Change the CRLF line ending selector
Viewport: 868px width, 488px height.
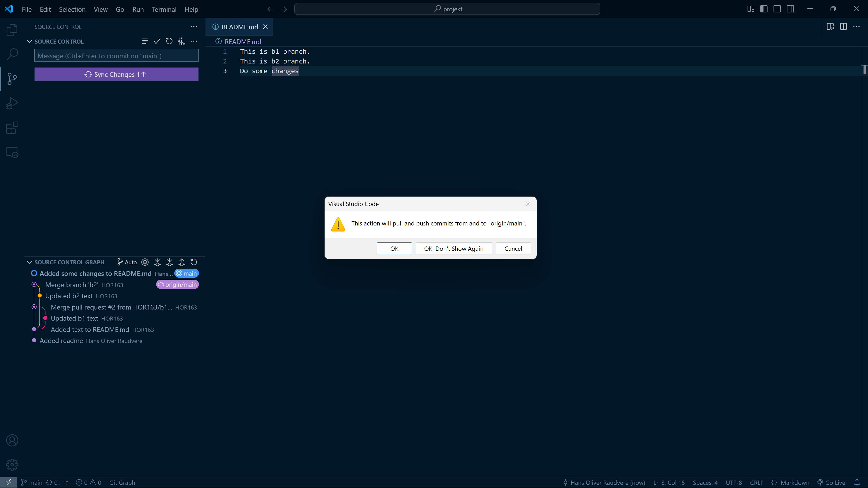click(x=757, y=482)
